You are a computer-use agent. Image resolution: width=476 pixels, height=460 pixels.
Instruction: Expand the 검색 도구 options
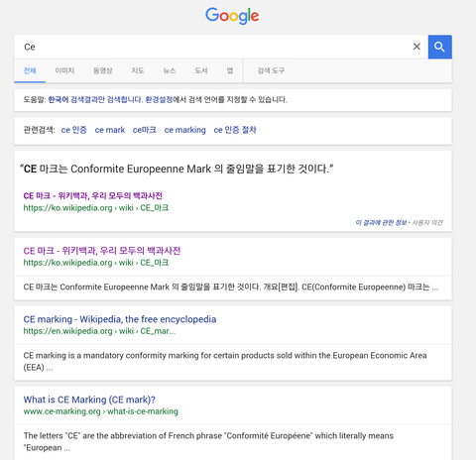(271, 70)
